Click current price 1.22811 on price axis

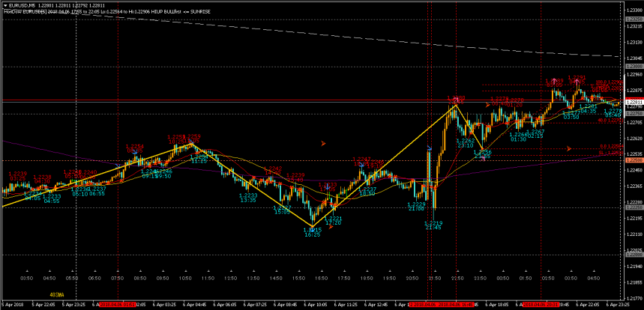(634, 101)
